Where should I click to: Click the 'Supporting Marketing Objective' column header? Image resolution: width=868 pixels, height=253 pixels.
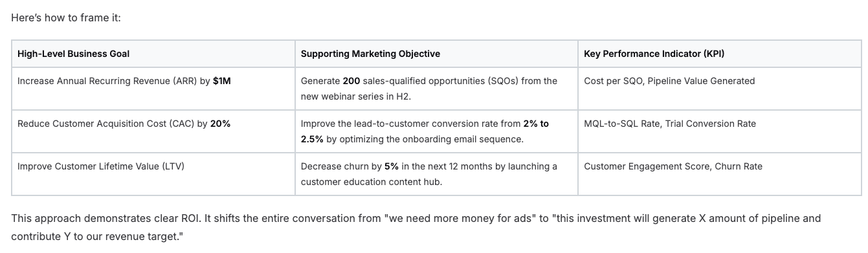point(370,54)
